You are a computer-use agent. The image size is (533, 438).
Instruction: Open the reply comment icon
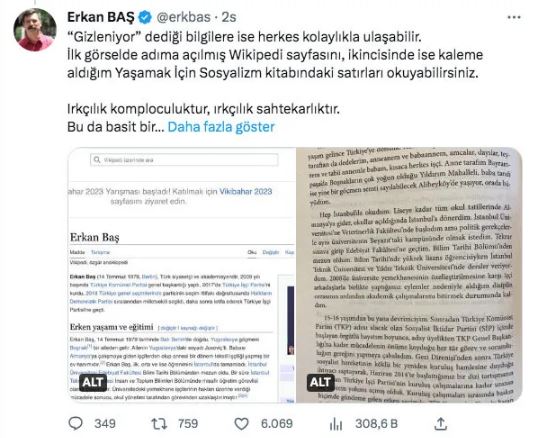pyautogui.click(x=75, y=423)
